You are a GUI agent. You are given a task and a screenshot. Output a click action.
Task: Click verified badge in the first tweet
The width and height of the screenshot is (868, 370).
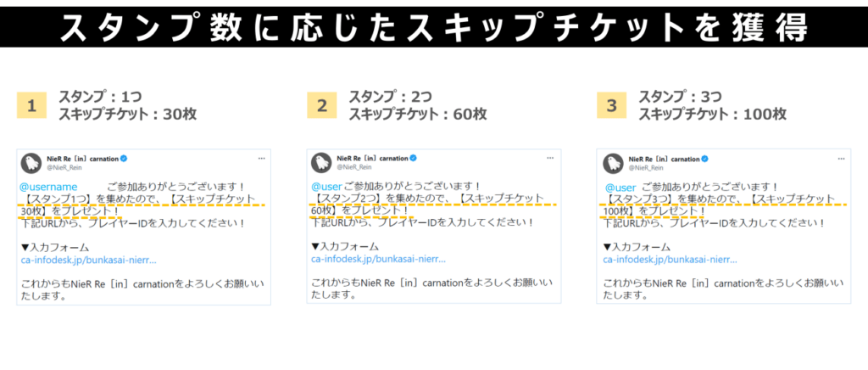(124, 159)
